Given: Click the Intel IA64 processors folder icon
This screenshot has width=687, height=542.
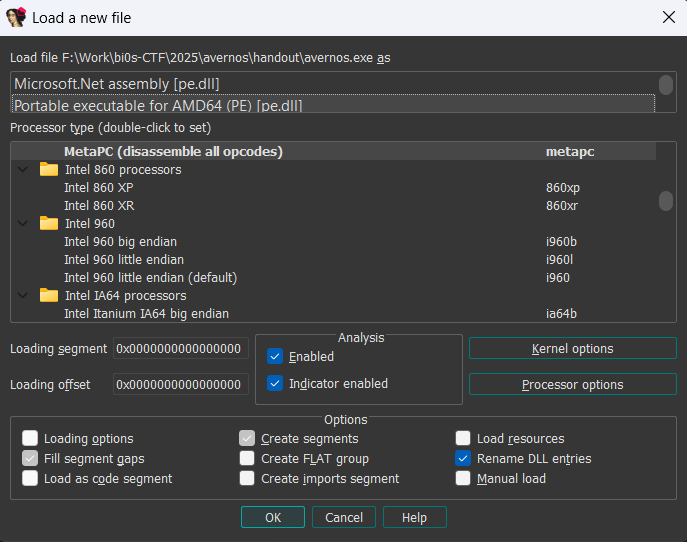Looking at the screenshot, I should coord(49,296).
